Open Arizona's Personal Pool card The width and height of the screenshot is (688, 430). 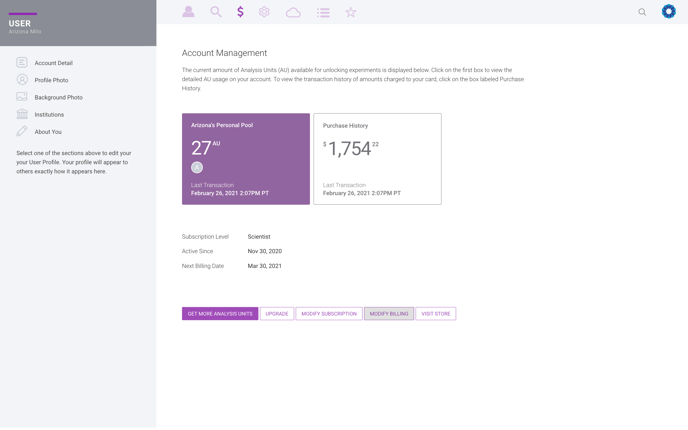[246, 159]
